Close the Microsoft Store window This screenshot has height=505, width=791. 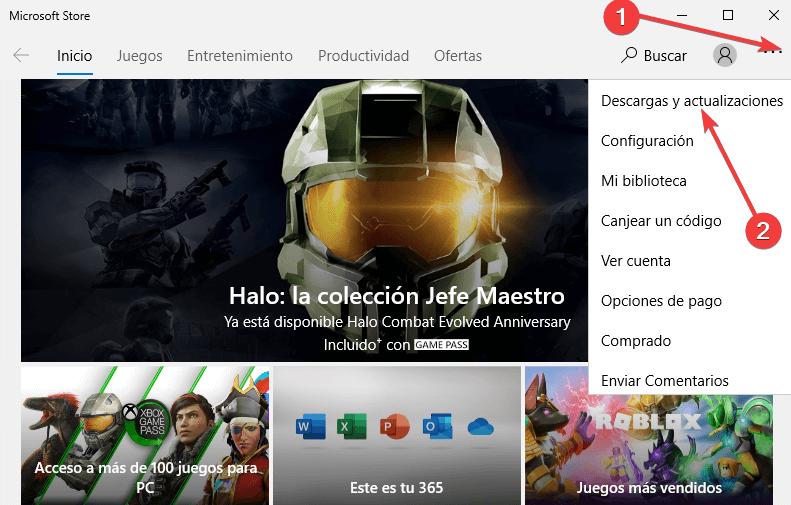click(773, 15)
